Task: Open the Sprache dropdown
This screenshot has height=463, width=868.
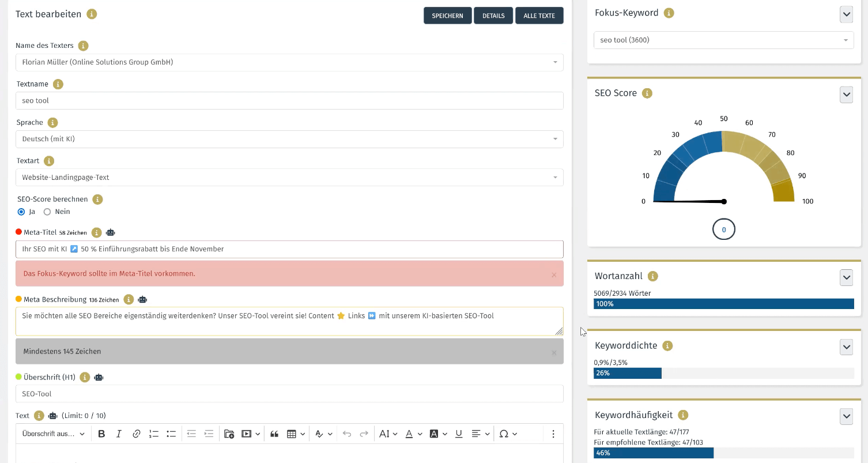Action: [289, 139]
